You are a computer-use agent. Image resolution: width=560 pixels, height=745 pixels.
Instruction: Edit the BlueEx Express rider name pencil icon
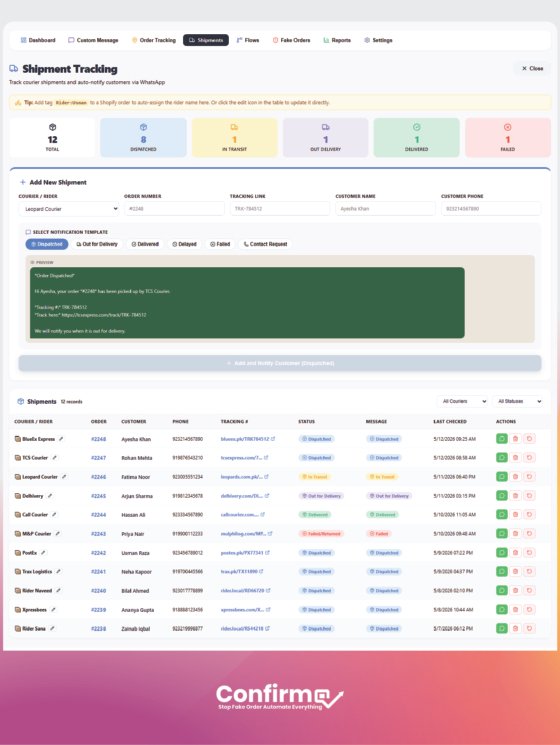point(61,439)
